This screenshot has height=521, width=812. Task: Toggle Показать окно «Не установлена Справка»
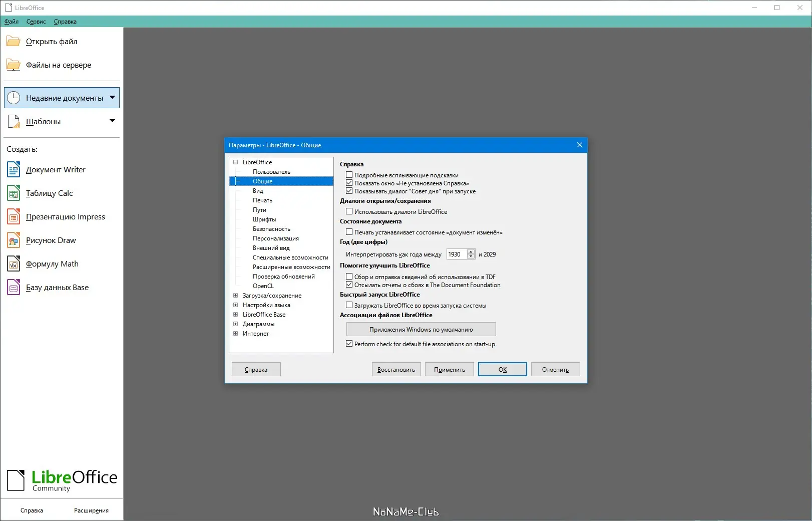pos(349,183)
